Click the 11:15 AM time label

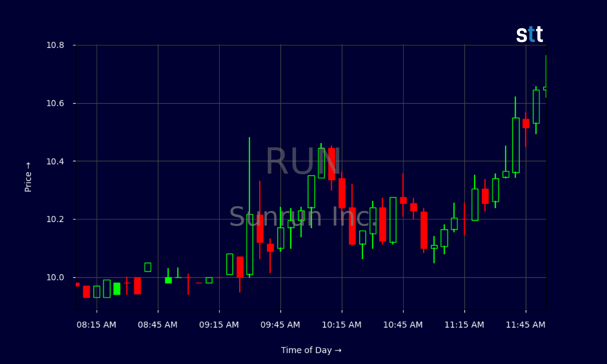(464, 325)
